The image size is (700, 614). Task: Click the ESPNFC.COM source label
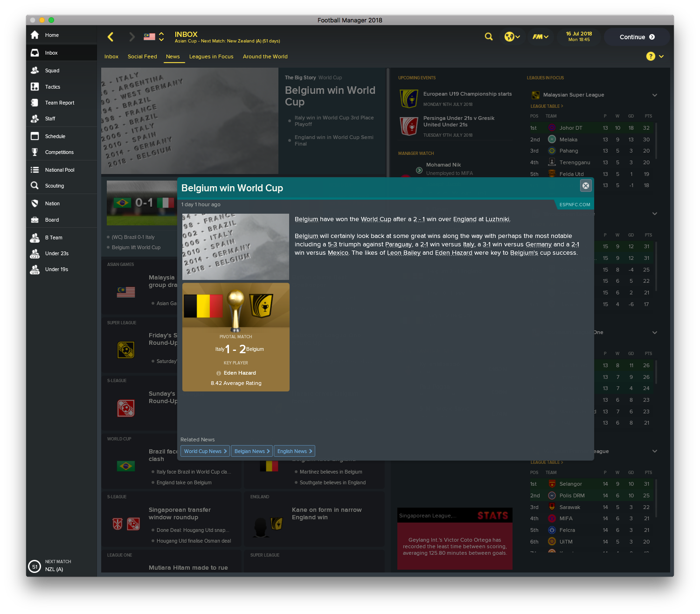coord(575,204)
